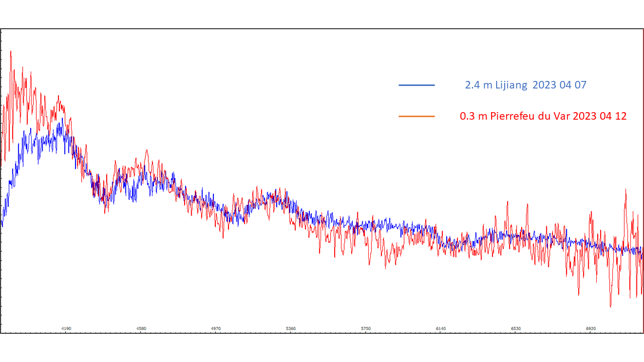Click the 6920 x-axis tick label
This screenshot has width=644, height=362.
591,328
